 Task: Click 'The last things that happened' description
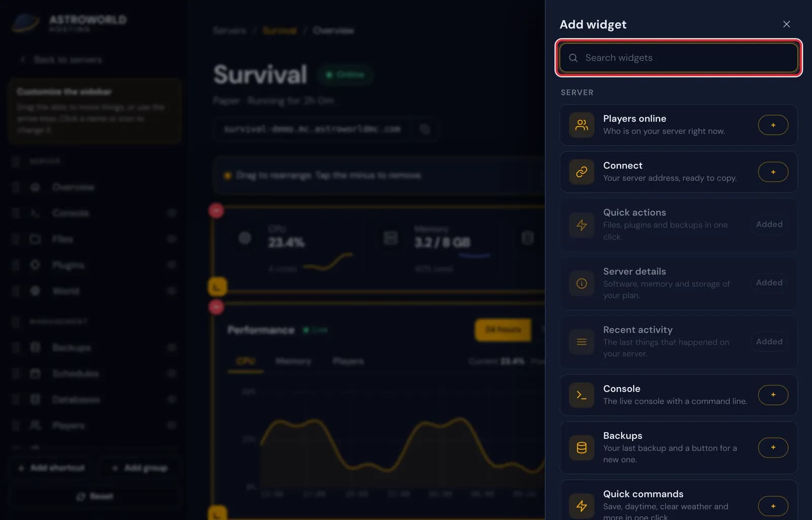666,348
